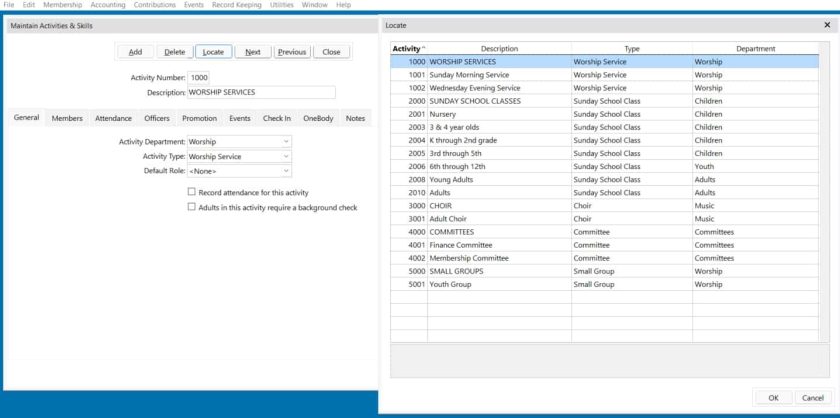The height and width of the screenshot is (418, 840).
Task: Click the Delete button
Action: (x=175, y=52)
